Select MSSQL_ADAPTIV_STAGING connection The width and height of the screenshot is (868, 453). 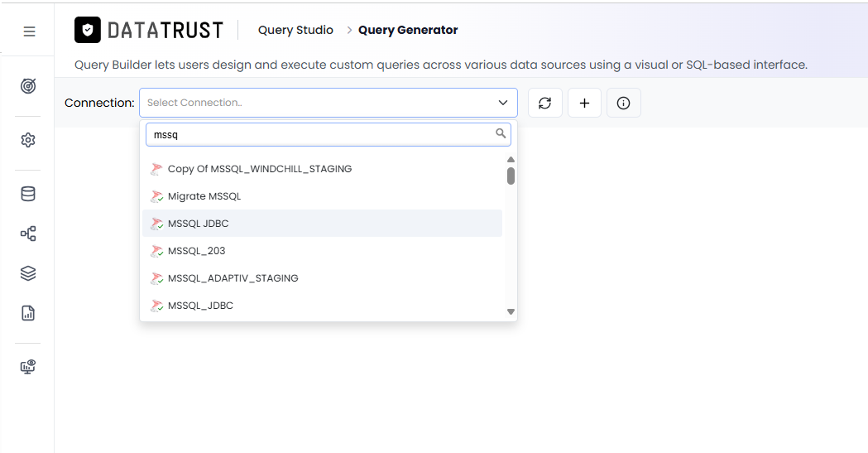322,278
